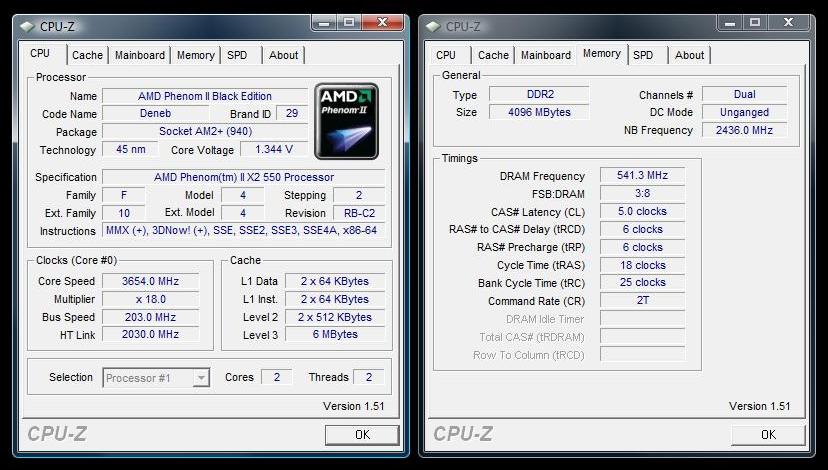
Task: Minimize the right CPU-Z window
Action: click(730, 23)
